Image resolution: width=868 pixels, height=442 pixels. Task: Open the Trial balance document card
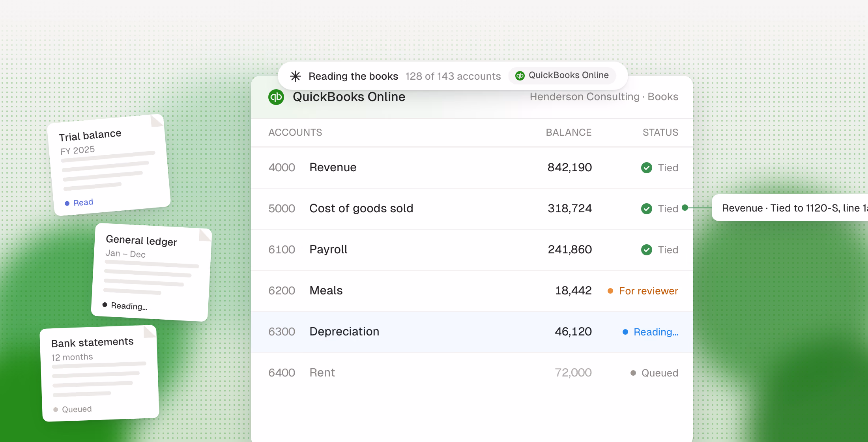pos(109,165)
